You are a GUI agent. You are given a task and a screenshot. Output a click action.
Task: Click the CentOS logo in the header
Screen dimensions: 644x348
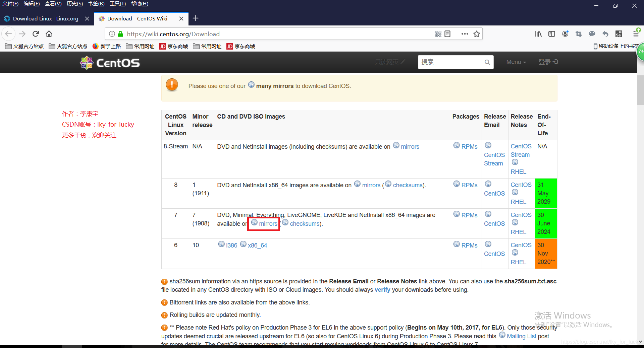pos(110,63)
